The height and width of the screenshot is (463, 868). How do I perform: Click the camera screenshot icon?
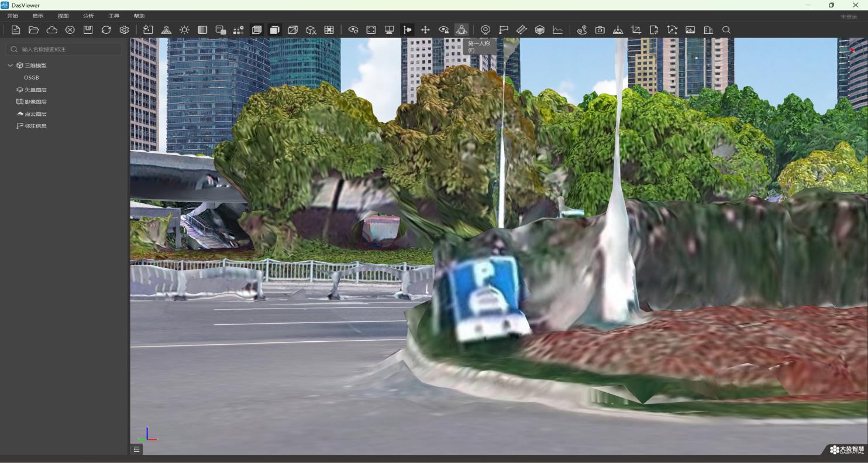click(x=600, y=30)
